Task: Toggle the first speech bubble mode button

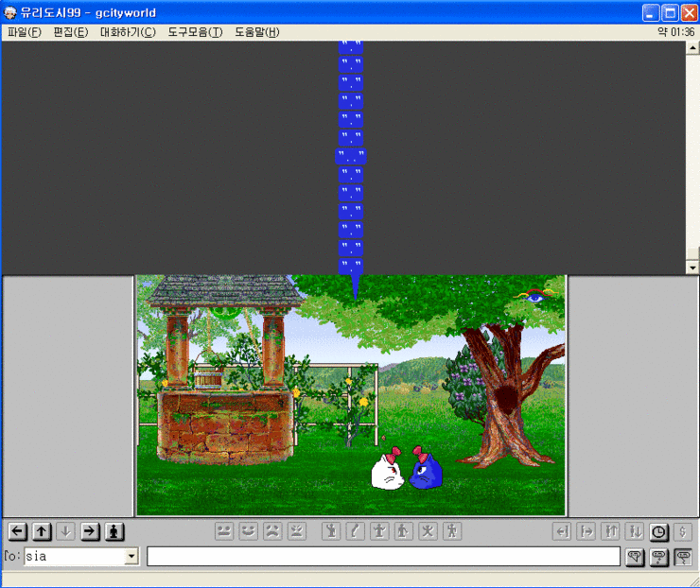Action: [x=635, y=557]
